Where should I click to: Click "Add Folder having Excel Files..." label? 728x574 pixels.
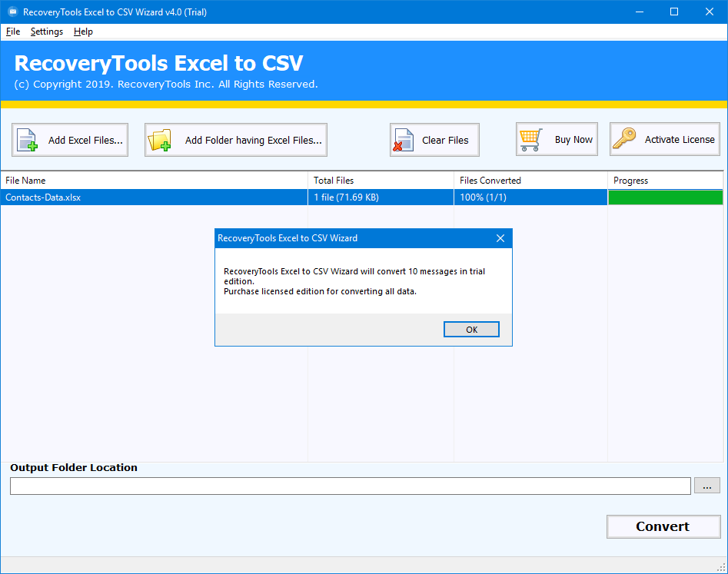[253, 140]
